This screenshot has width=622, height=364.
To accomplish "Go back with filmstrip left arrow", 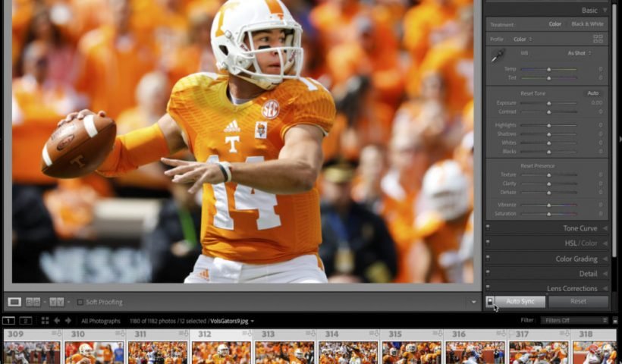I will 57,321.
